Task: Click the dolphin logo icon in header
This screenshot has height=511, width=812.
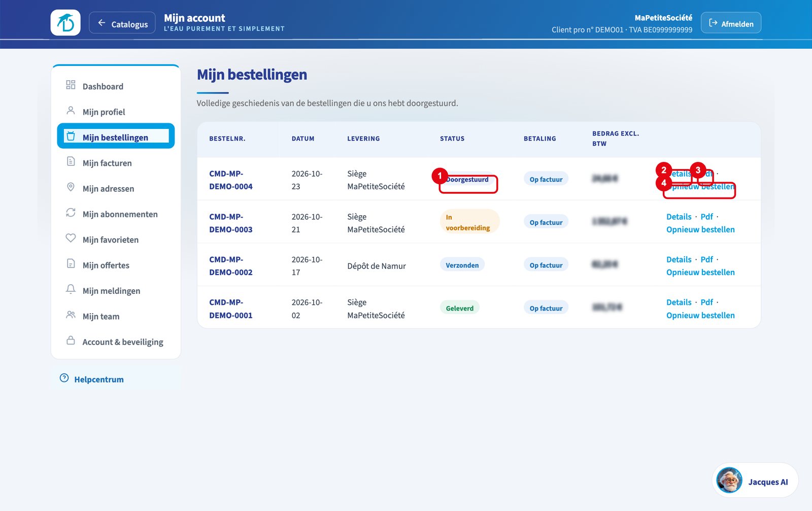Action: point(65,23)
